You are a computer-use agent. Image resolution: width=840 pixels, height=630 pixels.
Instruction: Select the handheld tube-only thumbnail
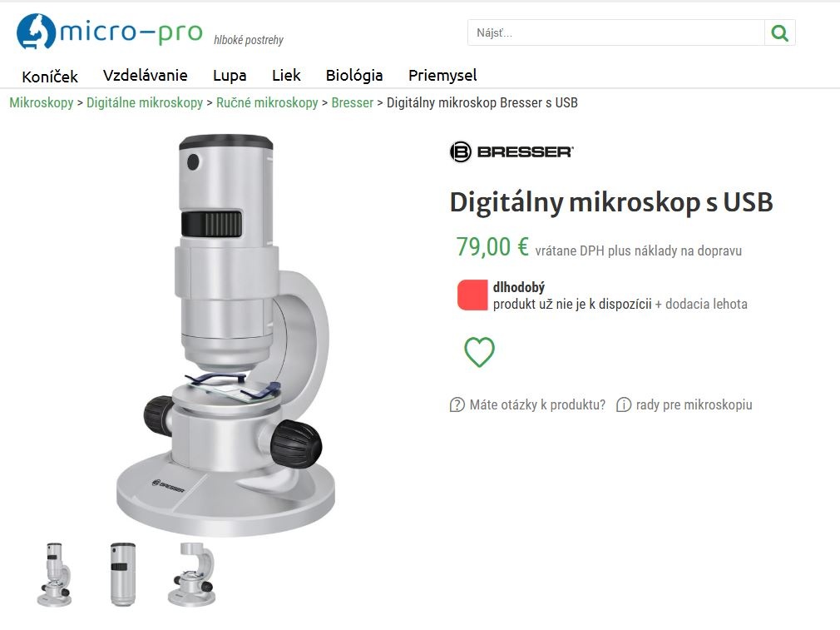(x=123, y=575)
